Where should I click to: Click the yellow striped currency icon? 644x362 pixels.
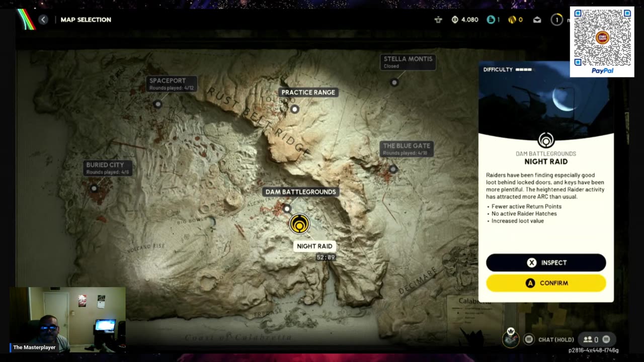tap(512, 20)
